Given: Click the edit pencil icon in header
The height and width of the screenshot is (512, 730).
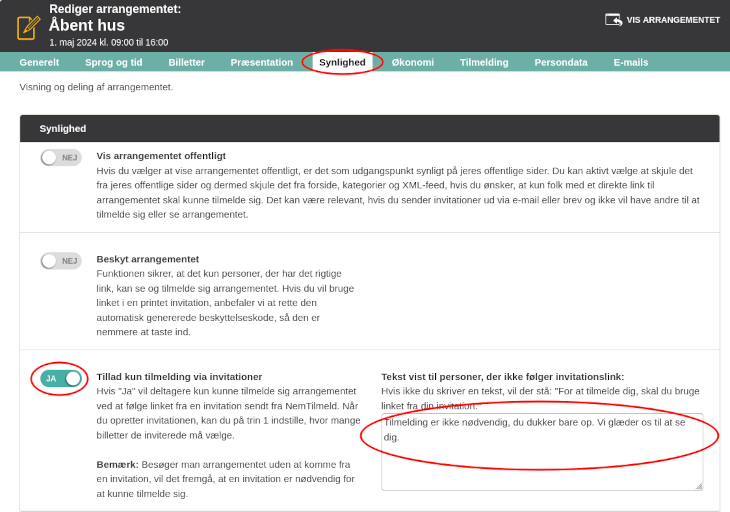Looking at the screenshot, I should [x=28, y=27].
